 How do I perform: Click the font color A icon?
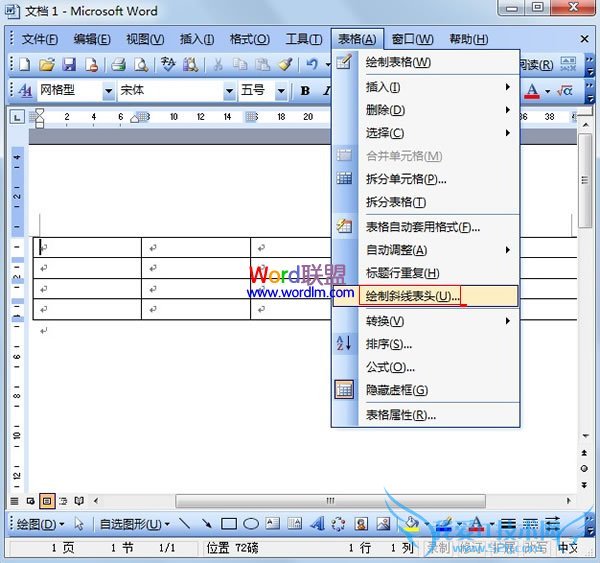tap(532, 91)
